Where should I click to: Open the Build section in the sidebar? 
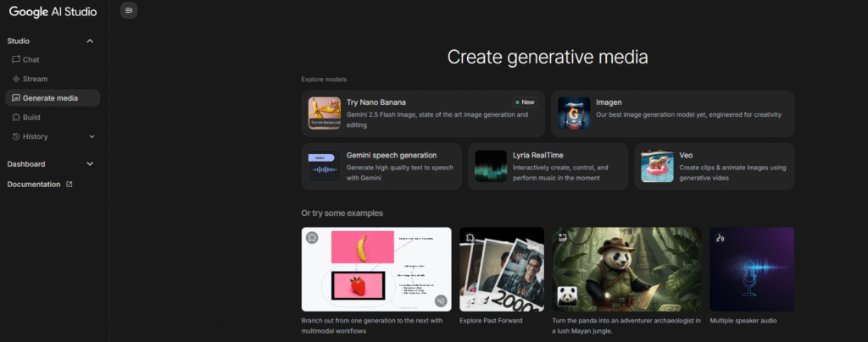[x=31, y=118]
